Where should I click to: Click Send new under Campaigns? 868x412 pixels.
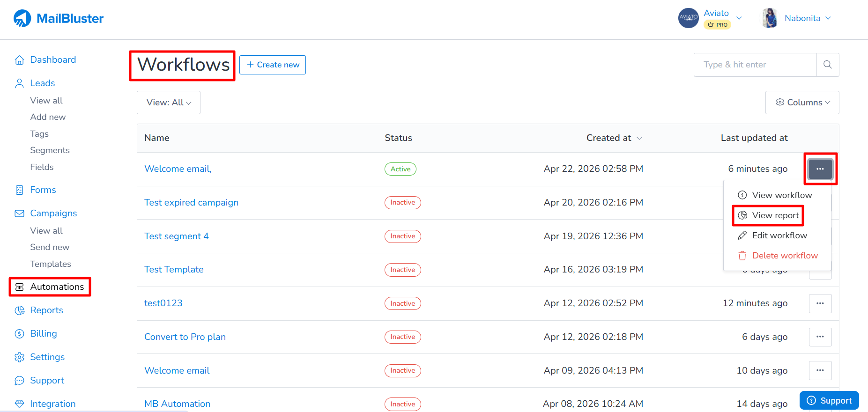point(50,247)
